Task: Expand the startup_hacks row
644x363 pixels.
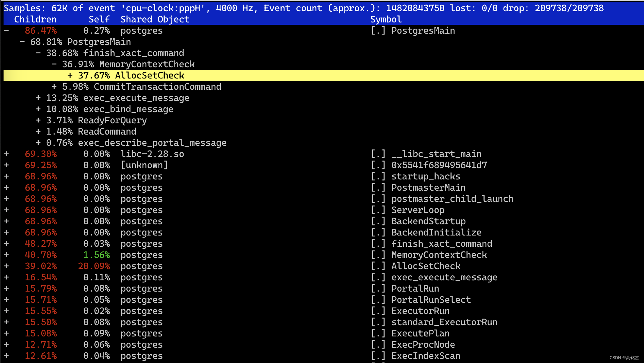Action: [6, 176]
